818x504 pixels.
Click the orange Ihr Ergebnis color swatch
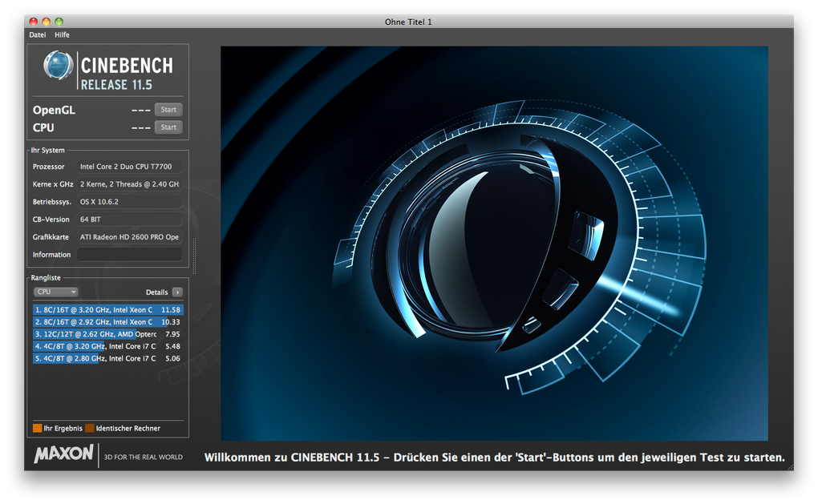(x=37, y=428)
